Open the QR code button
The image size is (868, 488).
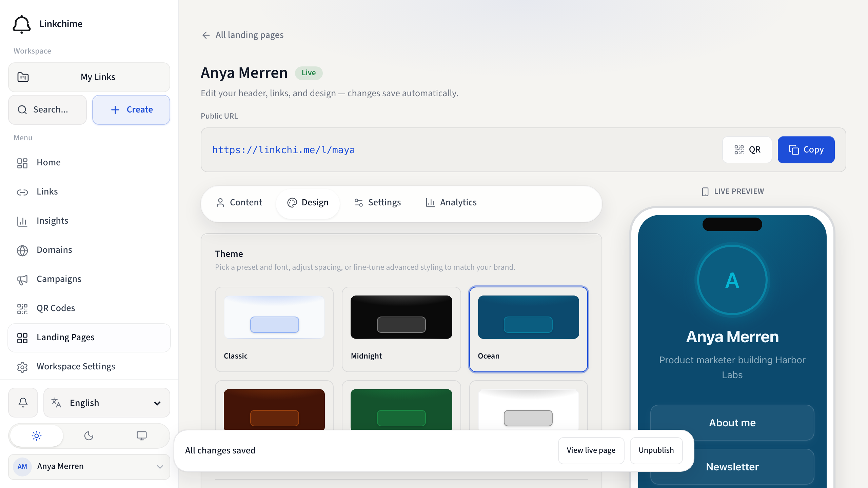(747, 150)
